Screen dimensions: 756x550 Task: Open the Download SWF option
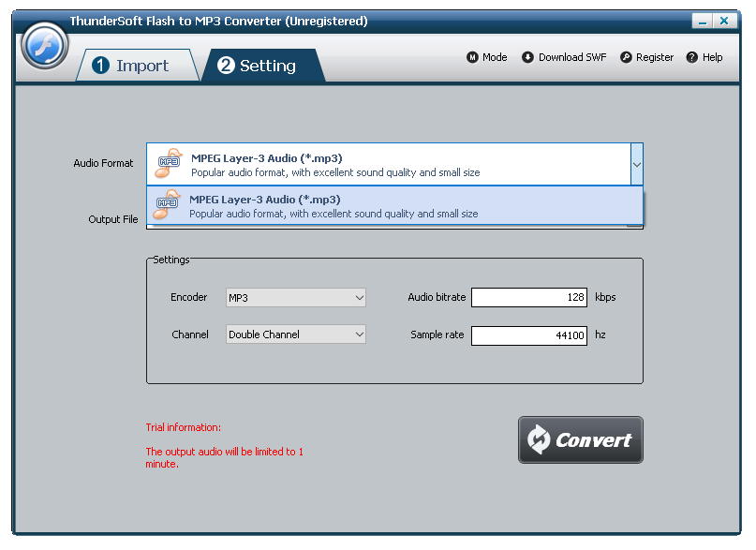tap(564, 57)
